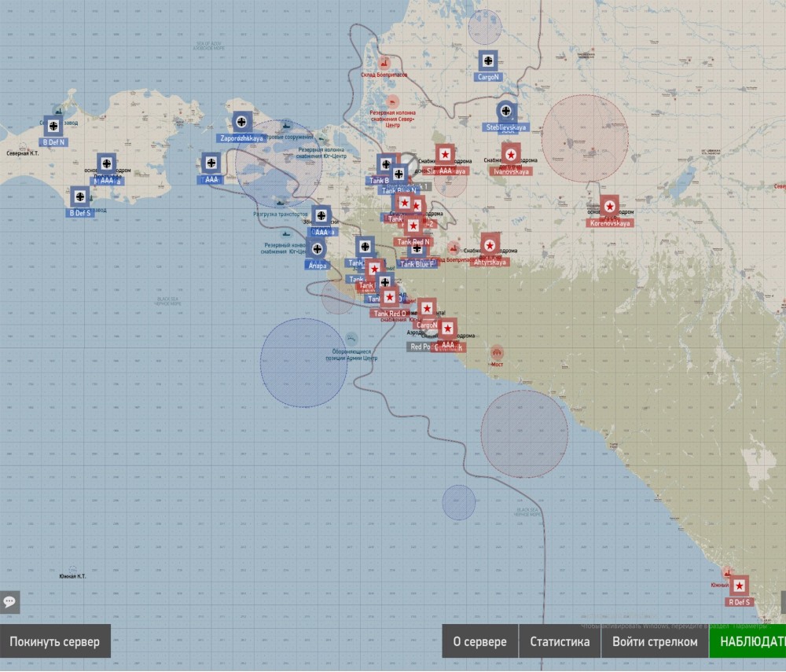786x672 pixels.
Task: Pick the Steblievskaya blue airfield icon
Action: [506, 112]
